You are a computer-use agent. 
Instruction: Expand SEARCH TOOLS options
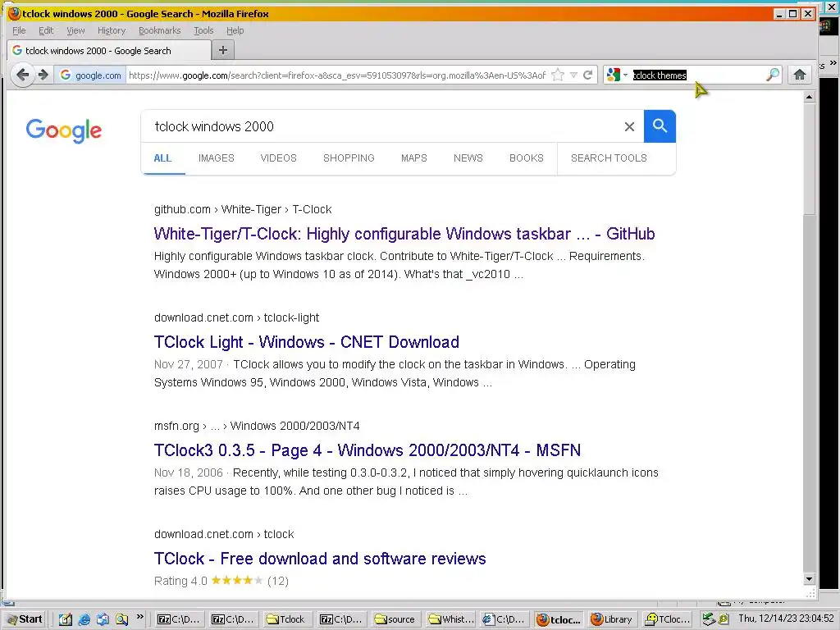tap(609, 158)
